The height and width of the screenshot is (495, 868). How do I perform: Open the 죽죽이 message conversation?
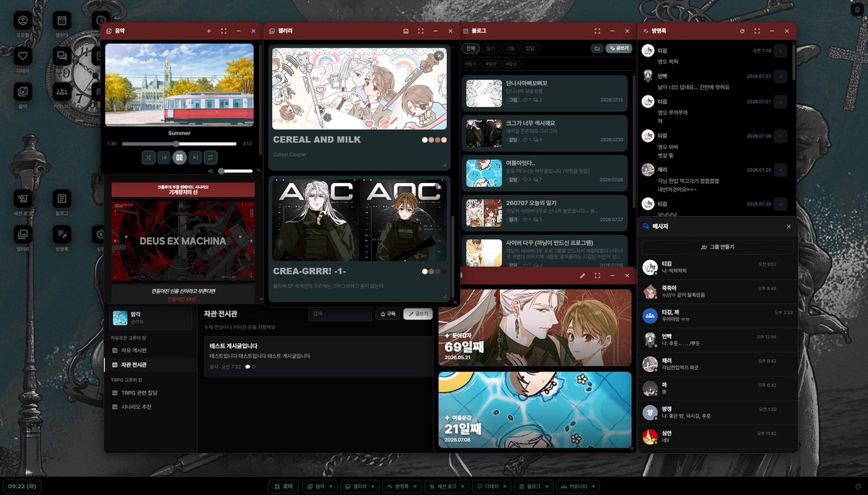tap(718, 292)
